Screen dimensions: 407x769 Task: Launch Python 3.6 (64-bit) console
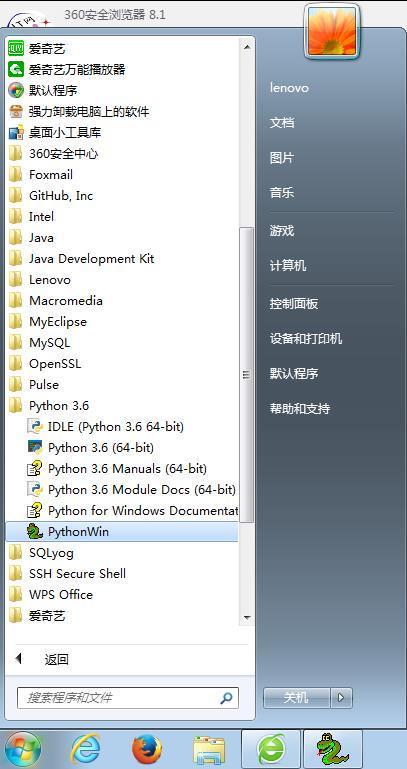tap(122, 448)
